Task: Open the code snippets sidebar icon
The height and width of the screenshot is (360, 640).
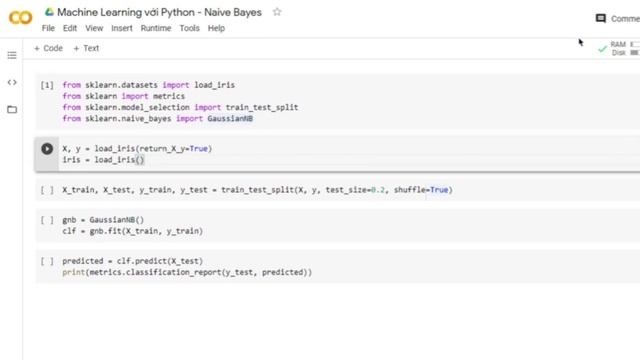Action: [12, 82]
